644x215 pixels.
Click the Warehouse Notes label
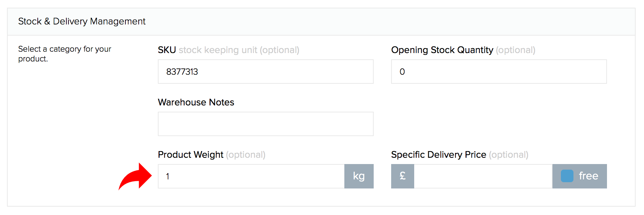[196, 102]
